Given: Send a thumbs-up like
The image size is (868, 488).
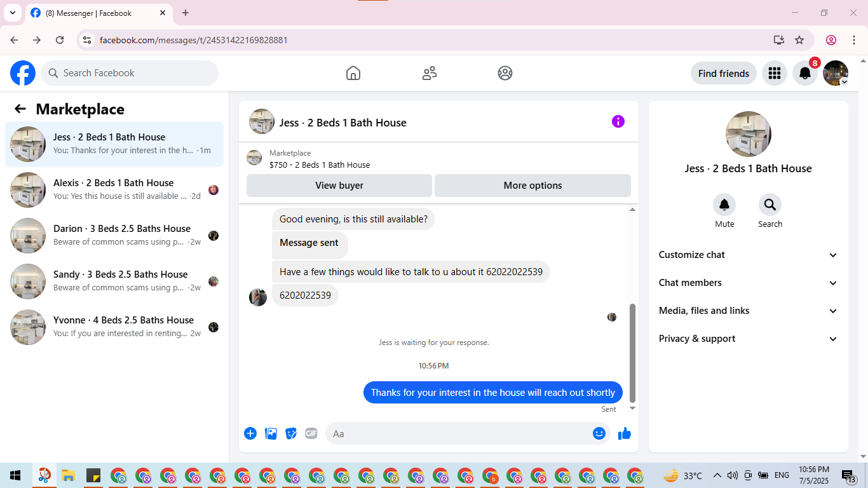Looking at the screenshot, I should [625, 433].
